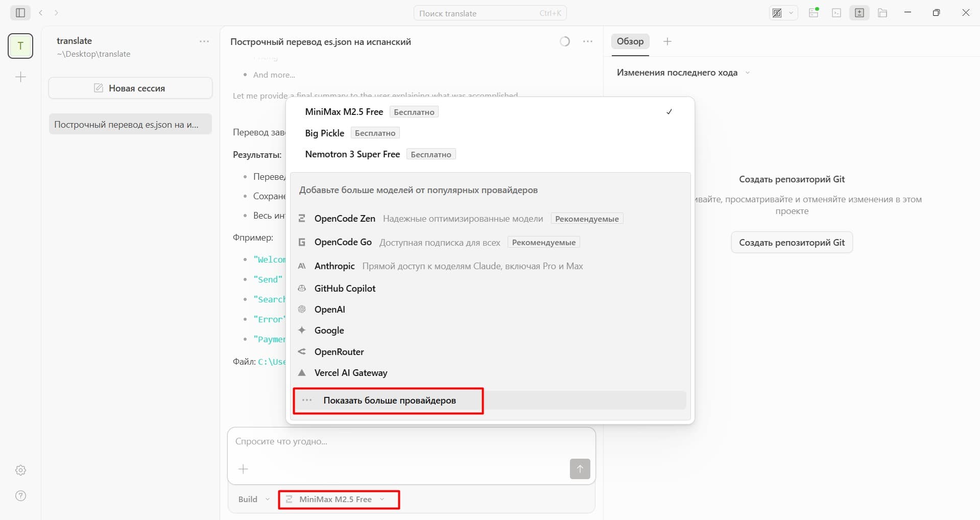This screenshot has width=980, height=520.
Task: Switch to the Обзор tab
Action: pos(630,41)
